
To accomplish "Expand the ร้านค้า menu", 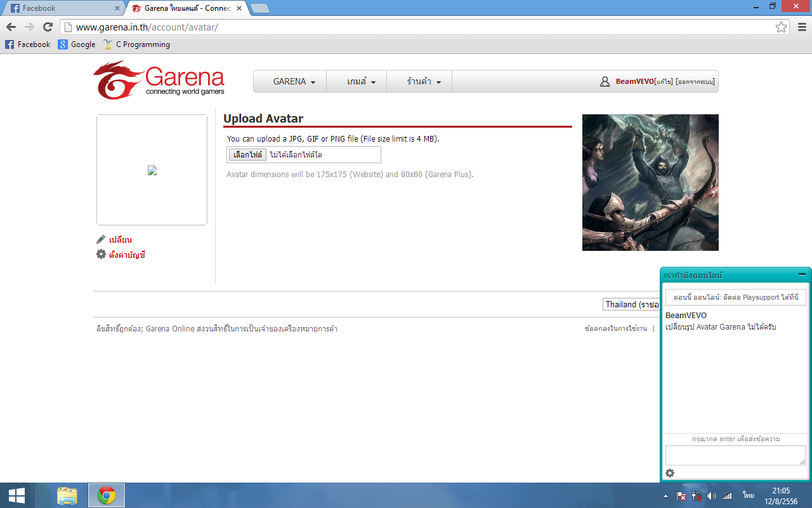I will [x=424, y=81].
